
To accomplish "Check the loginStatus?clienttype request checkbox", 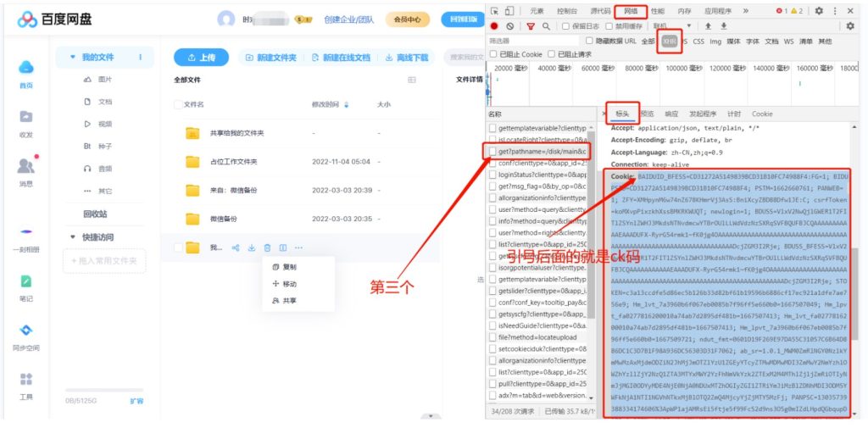I will click(x=492, y=175).
